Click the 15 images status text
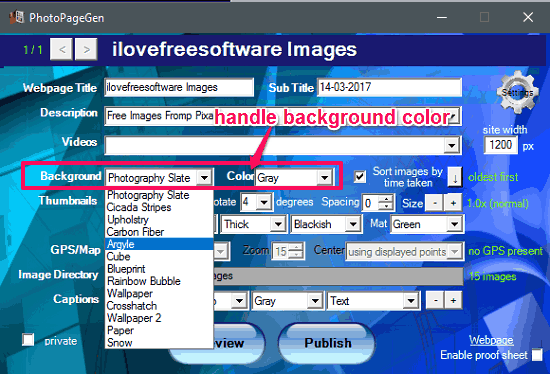Viewport: 550px width, 374px height. 493,276
